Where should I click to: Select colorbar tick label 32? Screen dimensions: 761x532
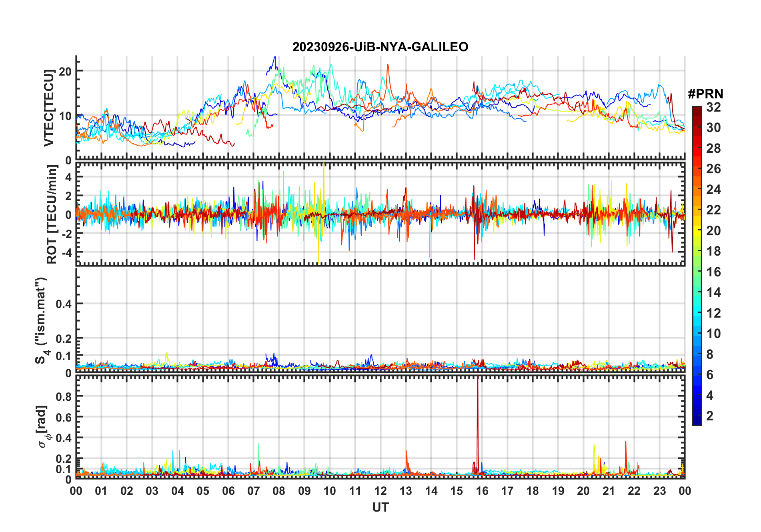tap(713, 107)
